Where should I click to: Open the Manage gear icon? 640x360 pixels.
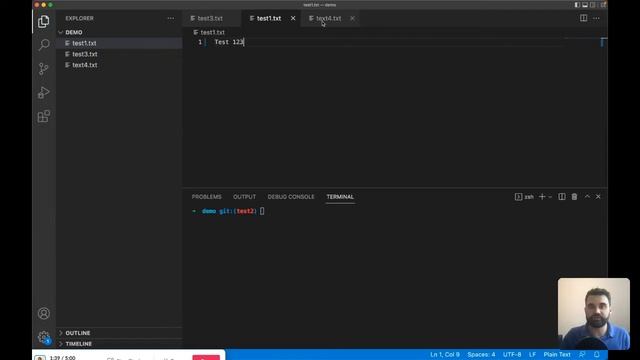pyautogui.click(x=44, y=337)
